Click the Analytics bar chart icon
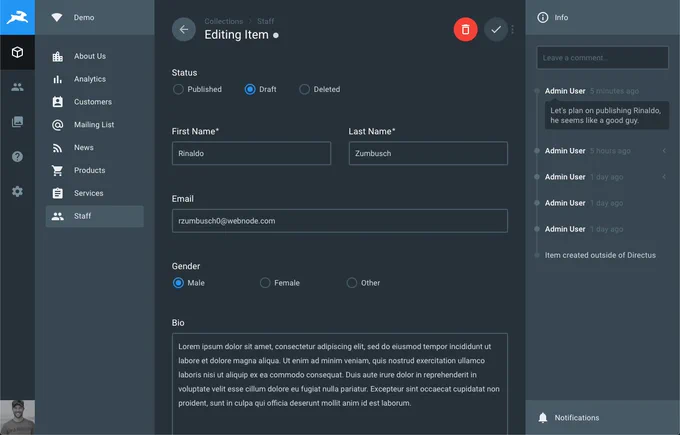 tap(58, 79)
